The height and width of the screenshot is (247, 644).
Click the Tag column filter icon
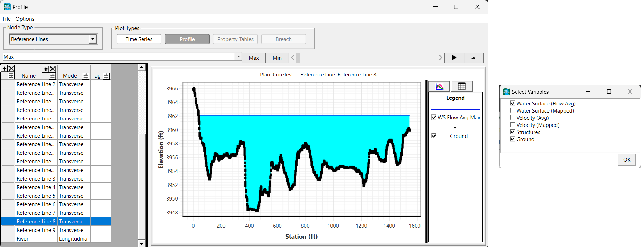(x=106, y=76)
